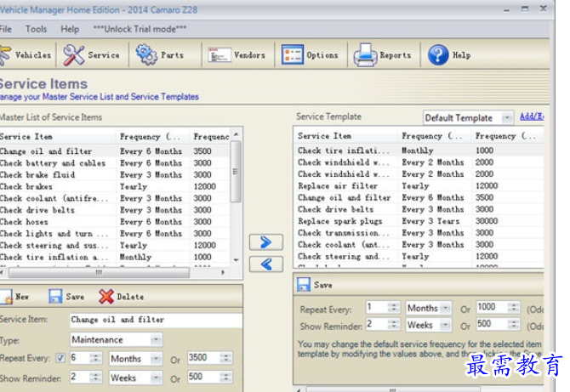The width and height of the screenshot is (570, 392).
Task: Select Check coolant row in template
Action: 419,245
